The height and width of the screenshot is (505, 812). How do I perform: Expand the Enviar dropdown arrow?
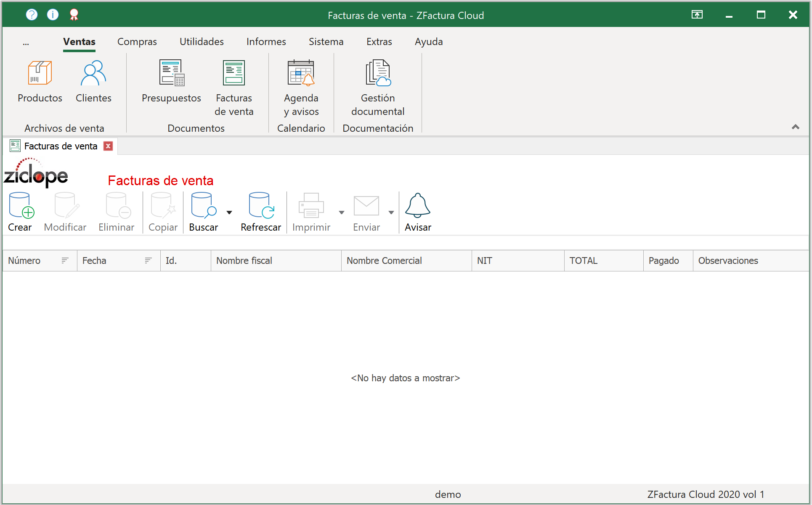(x=391, y=213)
